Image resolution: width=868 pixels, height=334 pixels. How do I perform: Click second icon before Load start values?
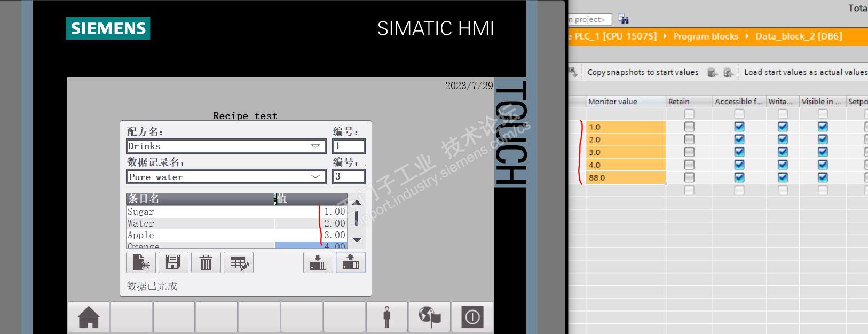click(x=728, y=72)
